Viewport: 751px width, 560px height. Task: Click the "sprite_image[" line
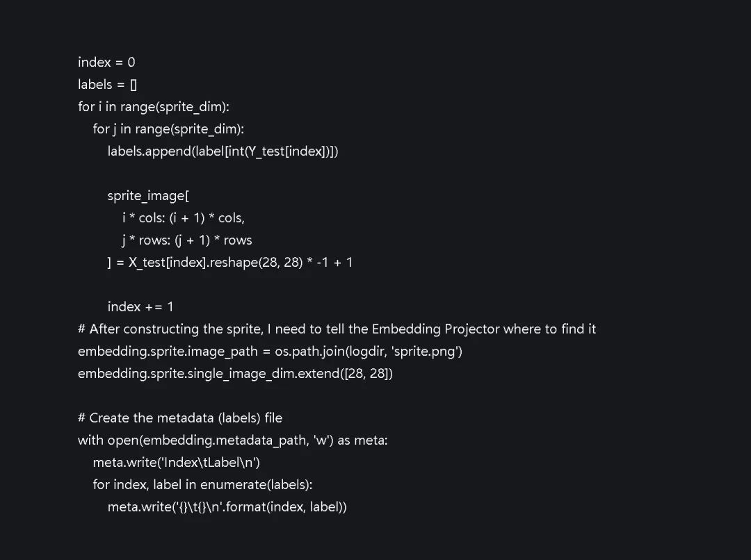pos(143,196)
